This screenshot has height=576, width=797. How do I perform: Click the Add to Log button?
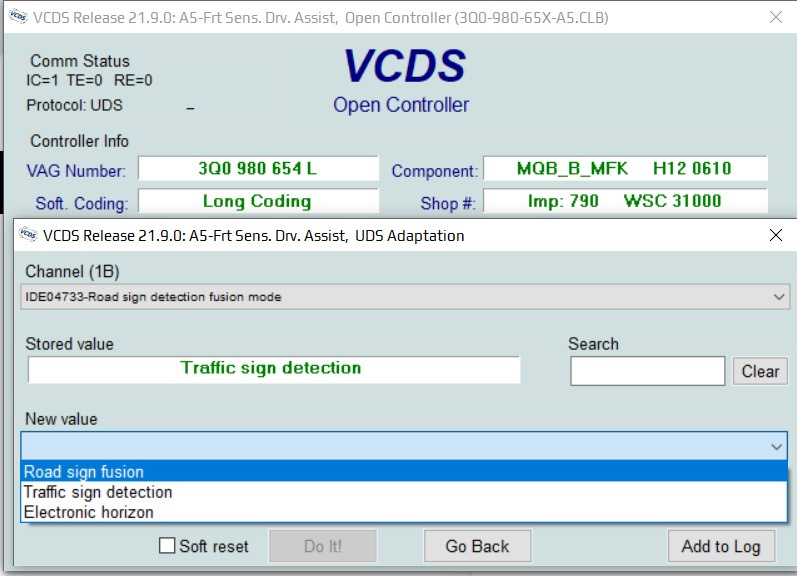click(x=721, y=546)
